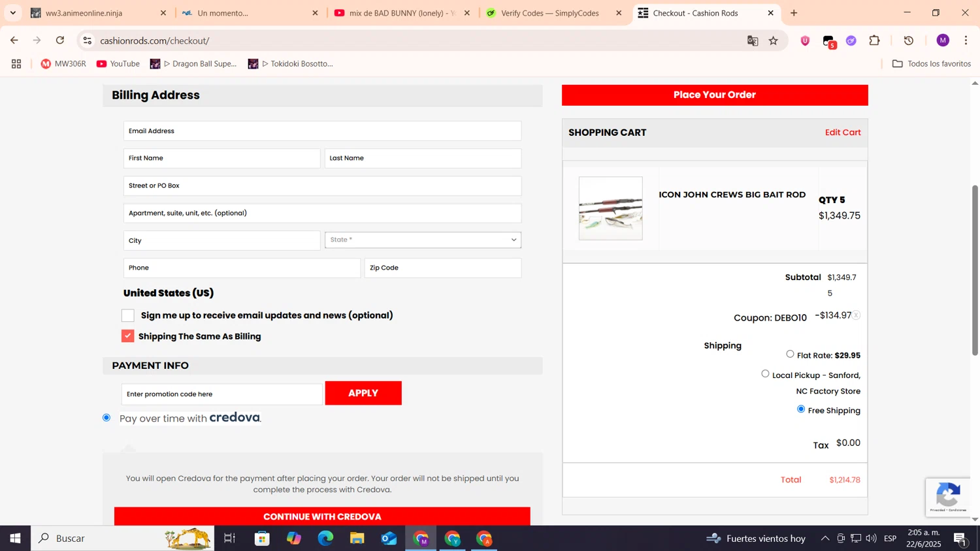Open browser history clock icon
Screen dimensions: 980x551
(909, 40)
